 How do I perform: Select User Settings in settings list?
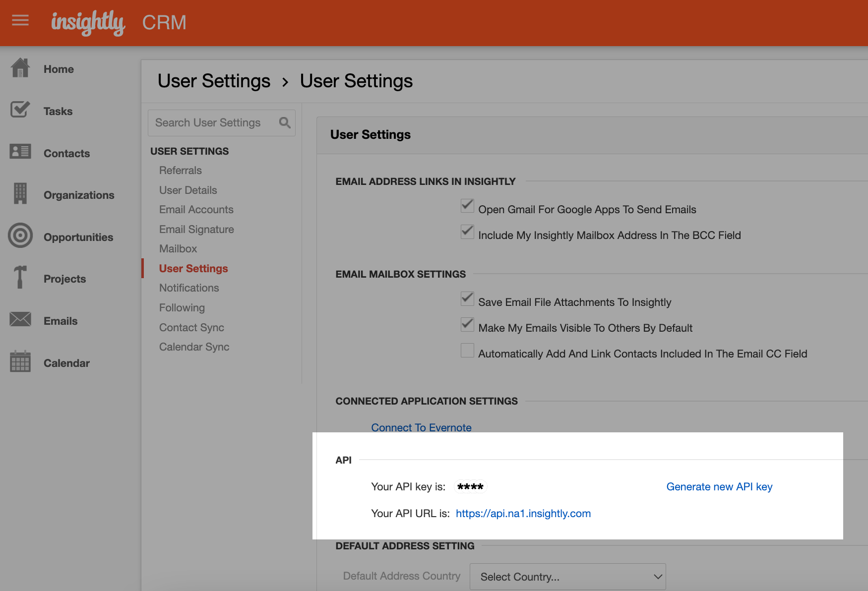(x=193, y=269)
